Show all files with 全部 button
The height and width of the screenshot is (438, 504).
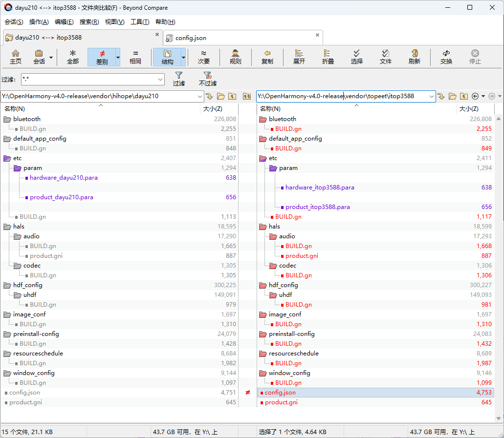(73, 57)
